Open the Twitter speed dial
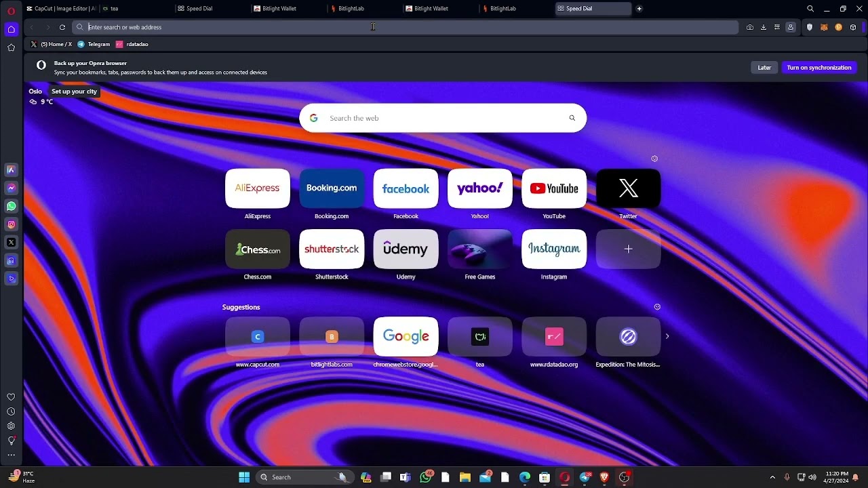The image size is (868, 488). [628, 188]
